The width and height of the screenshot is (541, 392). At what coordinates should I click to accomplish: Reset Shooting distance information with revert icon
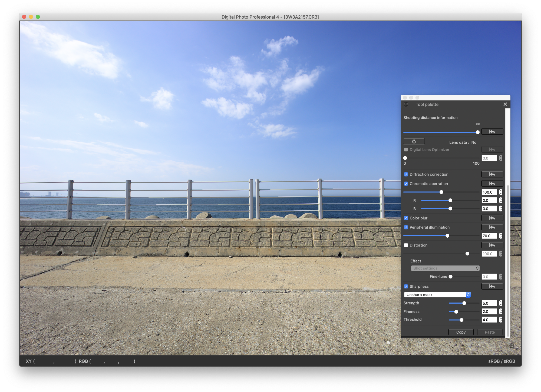pyautogui.click(x=492, y=132)
